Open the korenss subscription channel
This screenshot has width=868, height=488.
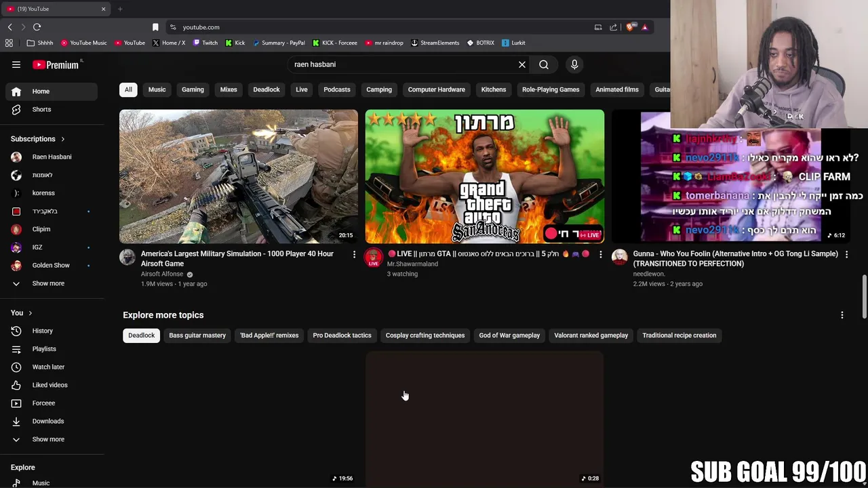pos(52,193)
